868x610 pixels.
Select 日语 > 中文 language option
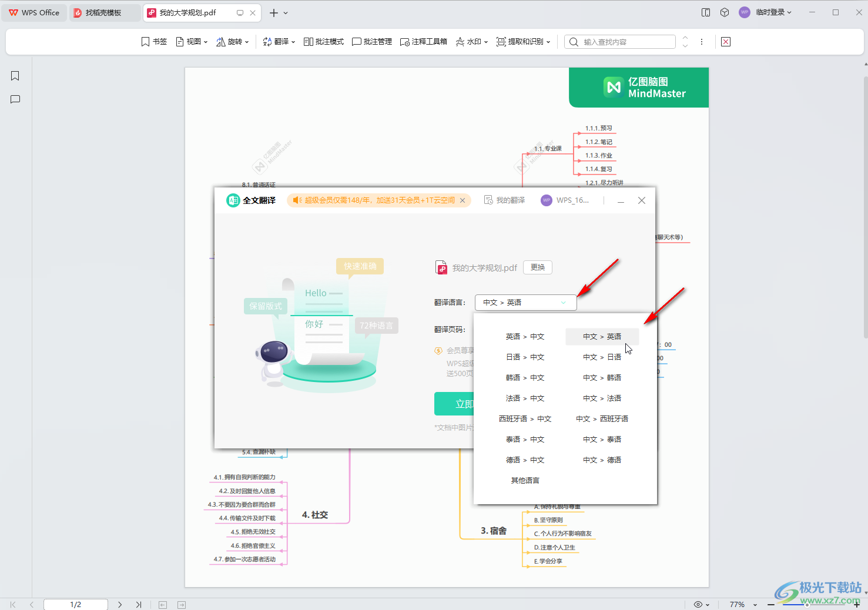tap(525, 357)
